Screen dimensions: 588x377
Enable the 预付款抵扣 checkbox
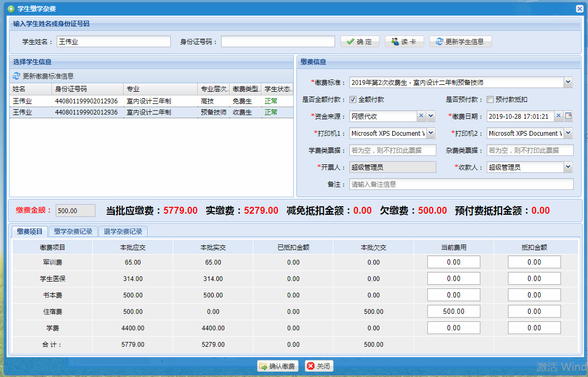click(490, 99)
